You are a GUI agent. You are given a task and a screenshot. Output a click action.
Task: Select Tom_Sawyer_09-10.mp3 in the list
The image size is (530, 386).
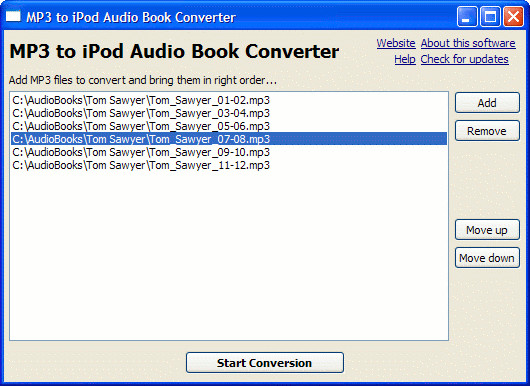(x=229, y=152)
